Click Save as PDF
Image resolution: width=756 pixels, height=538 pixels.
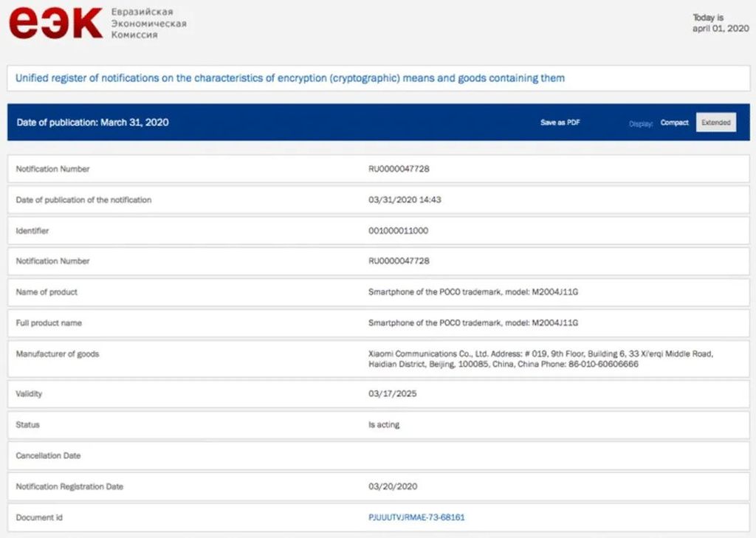click(560, 123)
